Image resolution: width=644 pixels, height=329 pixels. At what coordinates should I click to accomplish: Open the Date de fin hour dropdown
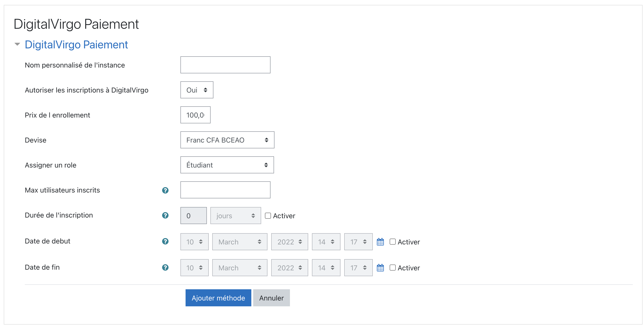pyautogui.click(x=326, y=268)
